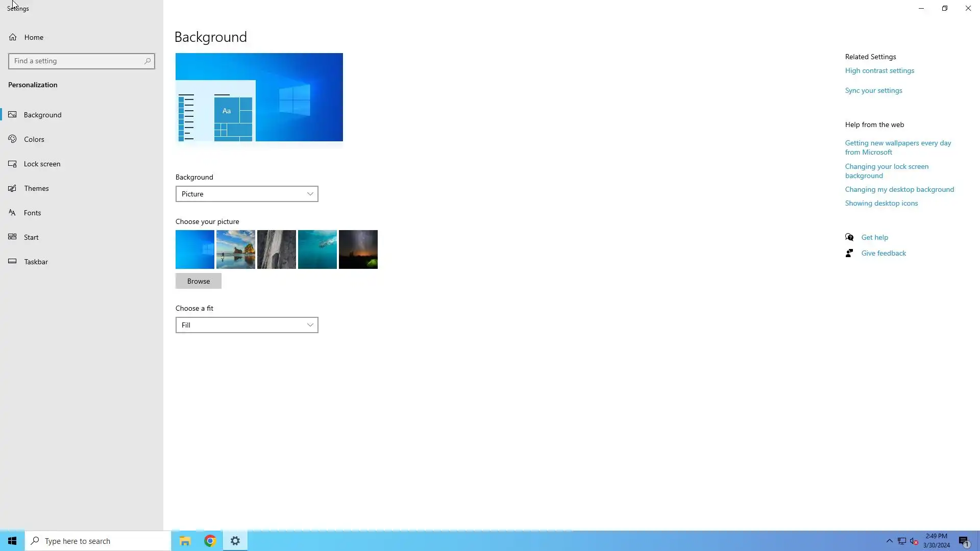The width and height of the screenshot is (980, 551).
Task: Click the Start tiles icon in sidebar
Action: click(12, 237)
